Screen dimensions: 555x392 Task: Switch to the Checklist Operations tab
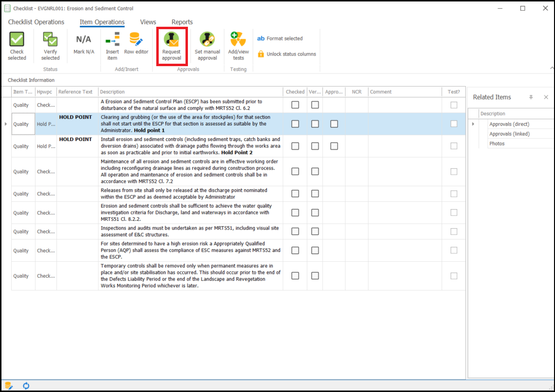[36, 22]
